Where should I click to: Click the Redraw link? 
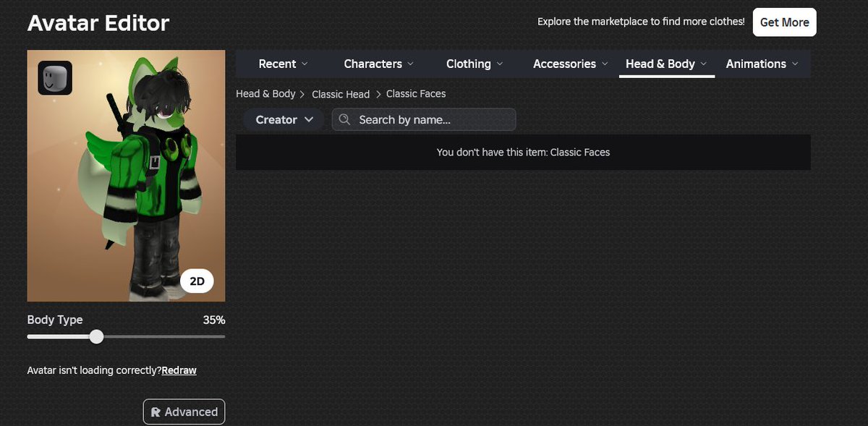coord(179,370)
